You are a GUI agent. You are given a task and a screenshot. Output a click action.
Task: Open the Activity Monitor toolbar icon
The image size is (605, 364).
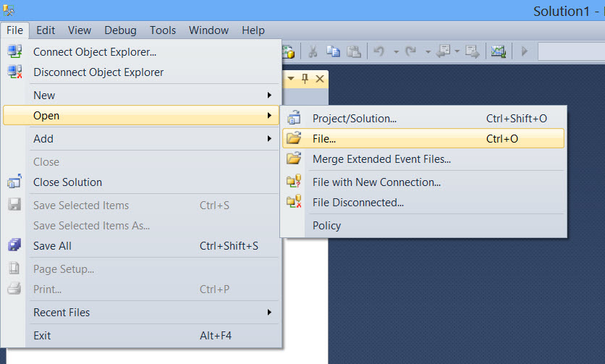pyautogui.click(x=498, y=51)
